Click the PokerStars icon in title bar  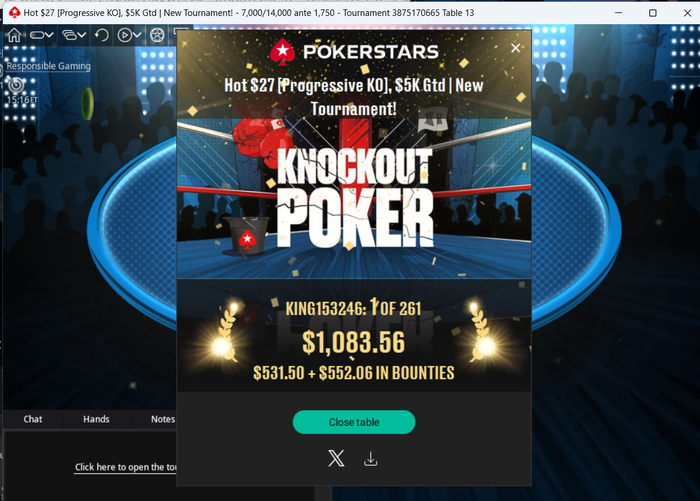(x=15, y=13)
